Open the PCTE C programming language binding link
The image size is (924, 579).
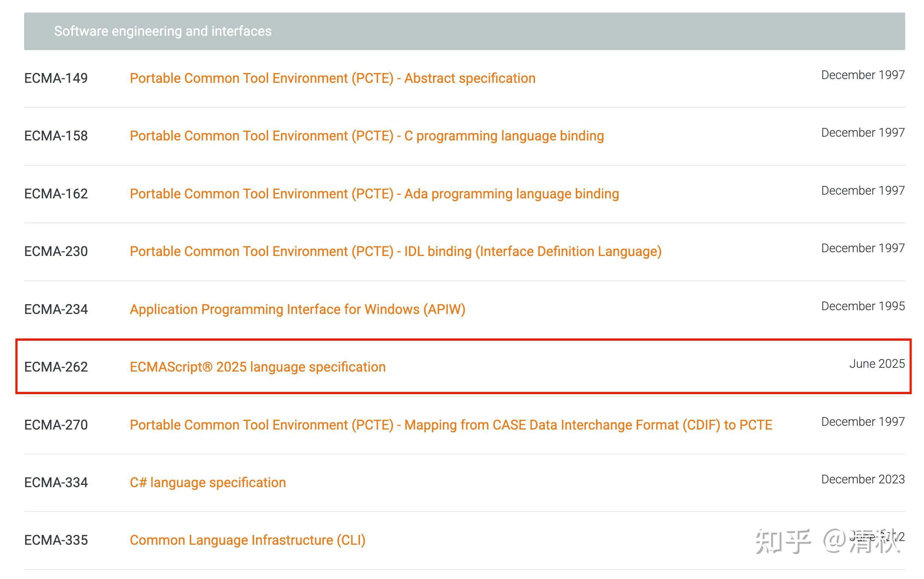point(366,136)
